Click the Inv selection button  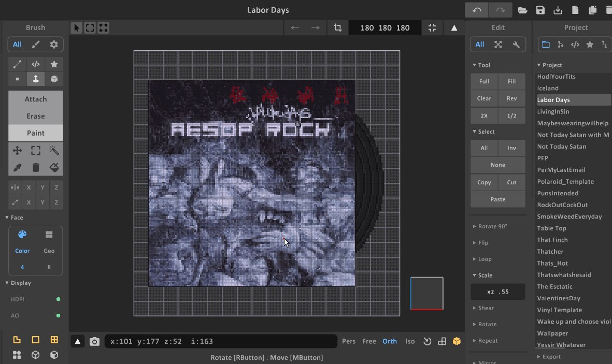click(x=511, y=148)
